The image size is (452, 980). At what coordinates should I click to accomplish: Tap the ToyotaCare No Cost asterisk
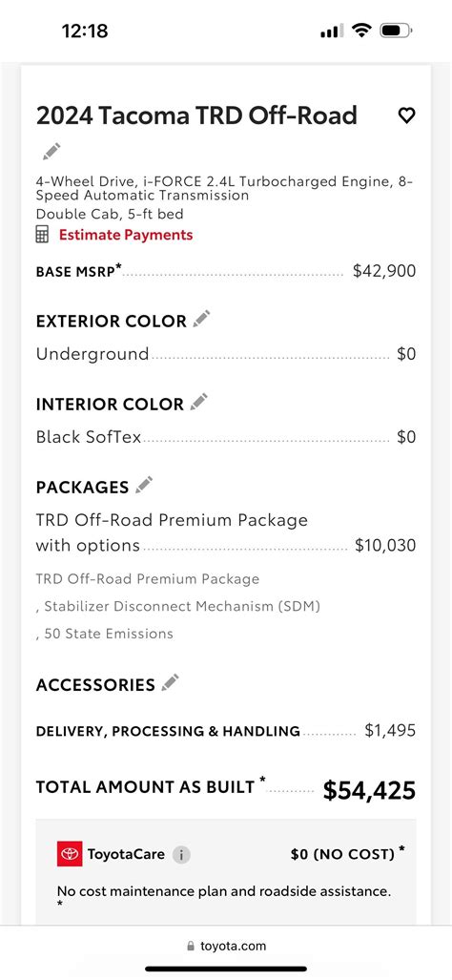tap(401, 848)
